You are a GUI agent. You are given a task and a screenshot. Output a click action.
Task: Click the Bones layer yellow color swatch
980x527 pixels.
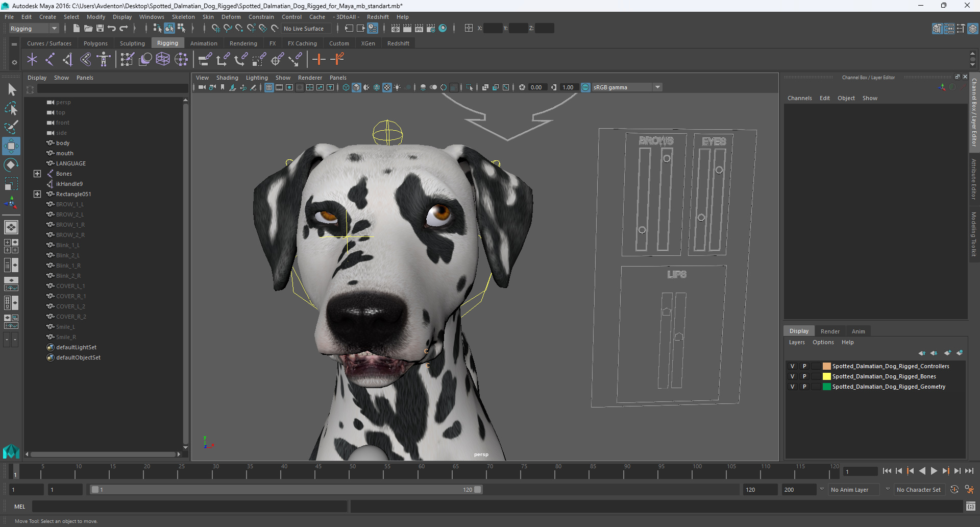coord(826,376)
